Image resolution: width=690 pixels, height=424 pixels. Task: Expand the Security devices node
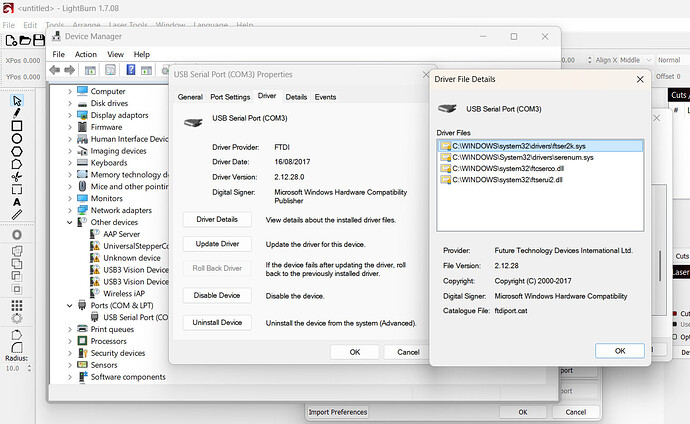pyautogui.click(x=70, y=353)
